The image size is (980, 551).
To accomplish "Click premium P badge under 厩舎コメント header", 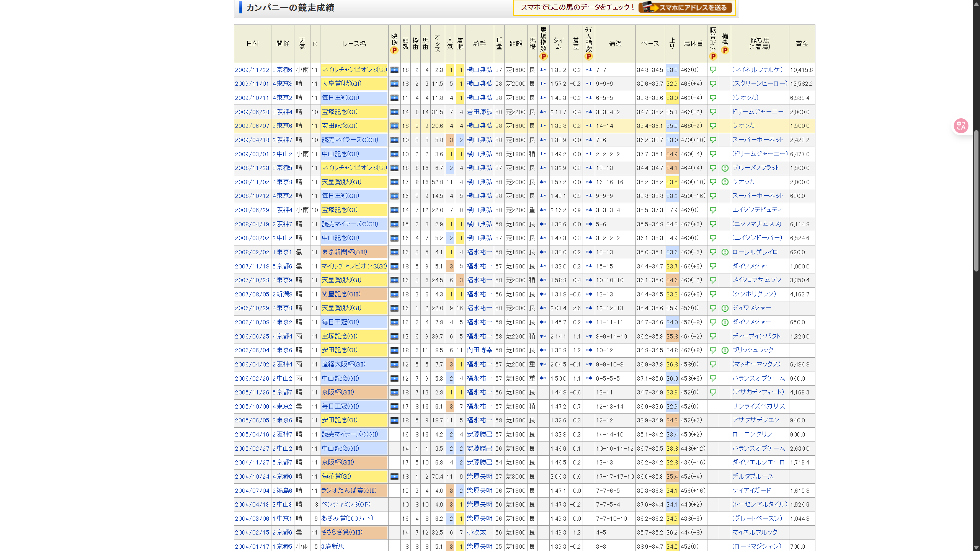I will [x=713, y=57].
